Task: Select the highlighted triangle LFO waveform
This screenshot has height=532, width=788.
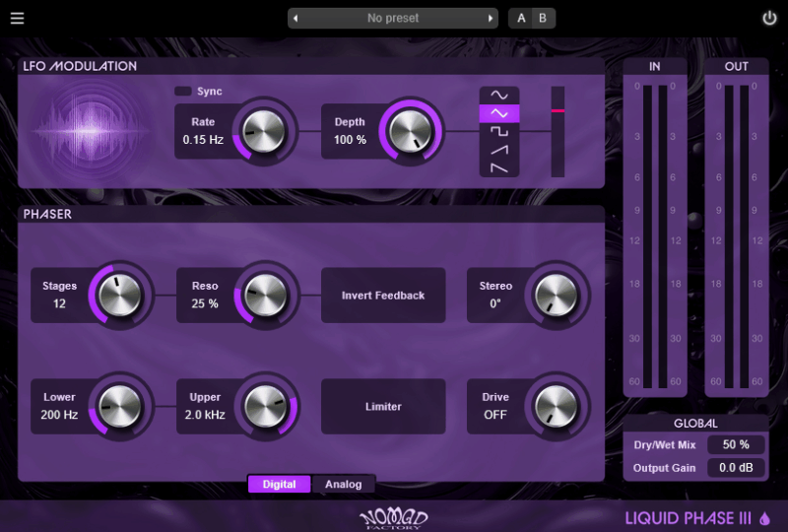Action: [x=499, y=113]
